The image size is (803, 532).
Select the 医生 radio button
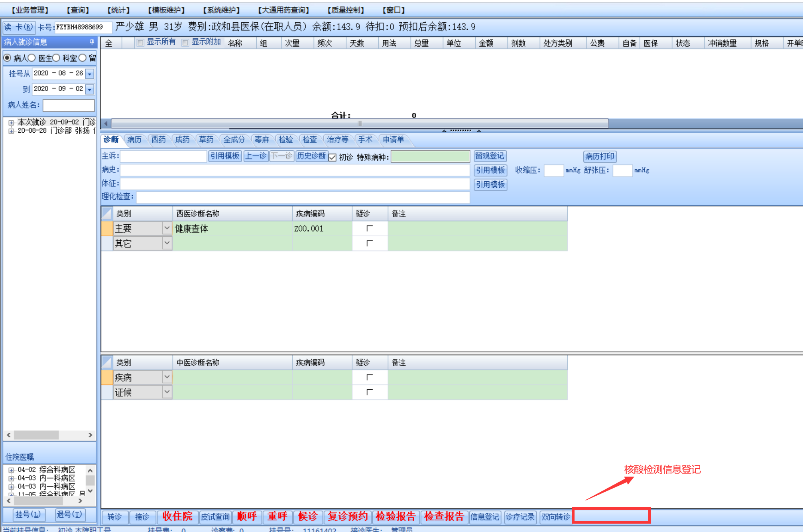pos(32,58)
